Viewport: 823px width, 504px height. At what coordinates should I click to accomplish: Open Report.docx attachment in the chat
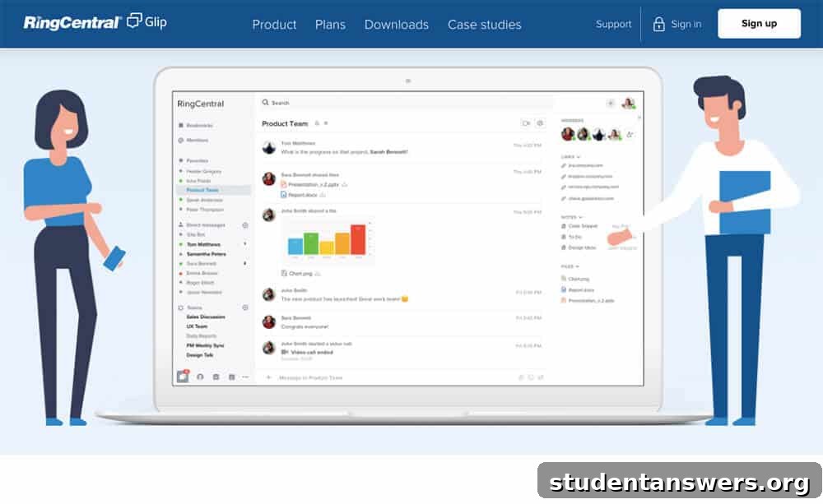pyautogui.click(x=300, y=195)
